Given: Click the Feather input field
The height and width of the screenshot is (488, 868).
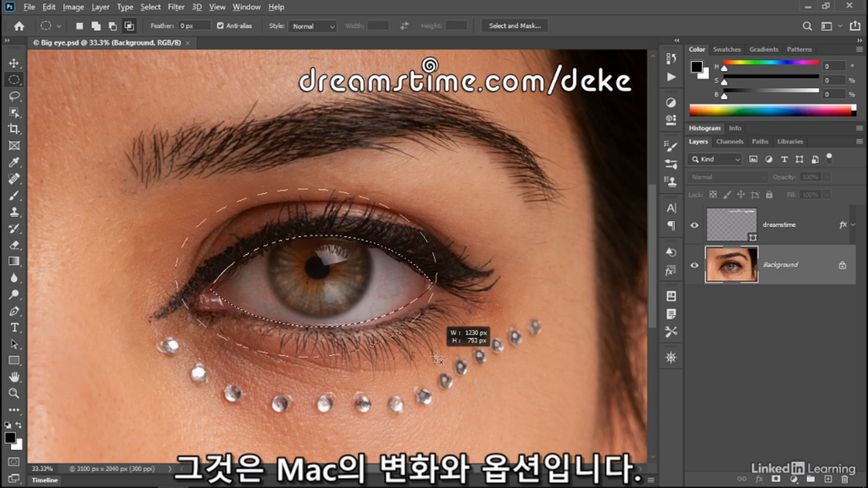Looking at the screenshot, I should click(194, 26).
